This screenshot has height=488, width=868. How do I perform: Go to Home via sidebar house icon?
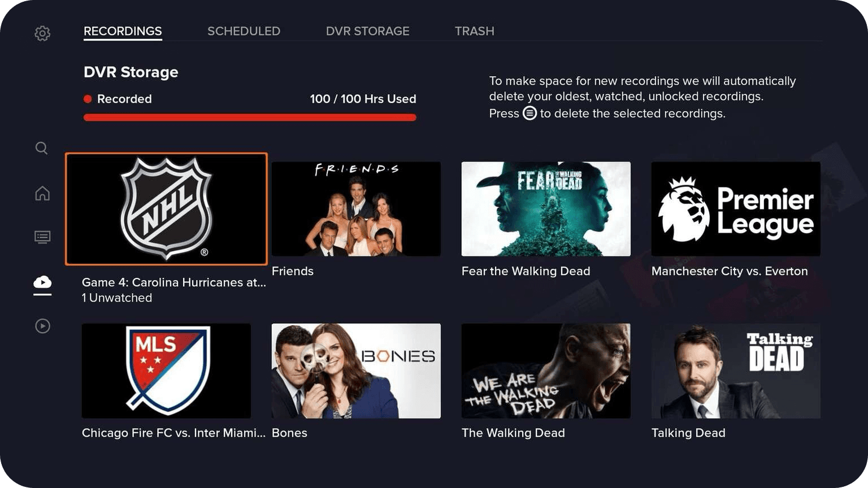pos(42,193)
